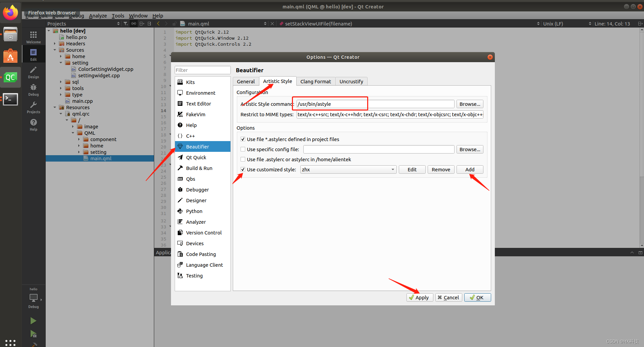Enable Use file .astylerc in /home/alientek
Screen dimensions: 644x347
pos(243,159)
